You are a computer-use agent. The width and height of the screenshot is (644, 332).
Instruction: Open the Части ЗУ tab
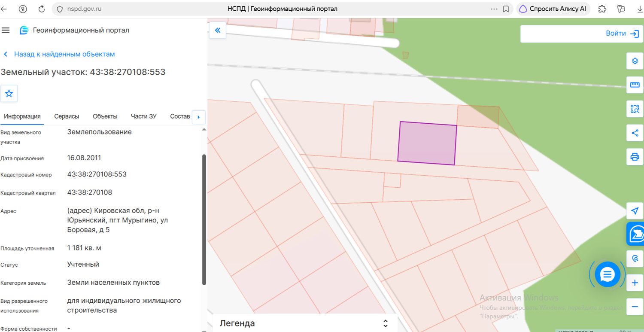143,116
